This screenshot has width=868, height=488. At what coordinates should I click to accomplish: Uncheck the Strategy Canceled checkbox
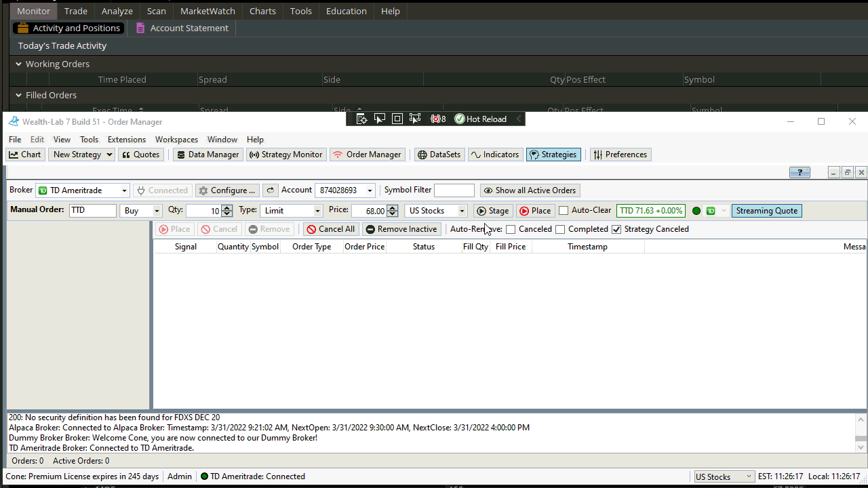[x=616, y=230]
